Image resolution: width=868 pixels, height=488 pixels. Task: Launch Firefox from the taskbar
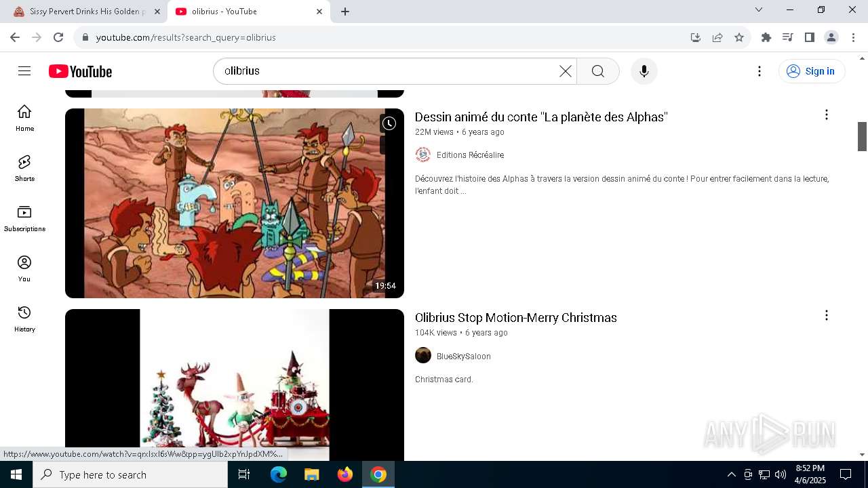[x=345, y=474]
